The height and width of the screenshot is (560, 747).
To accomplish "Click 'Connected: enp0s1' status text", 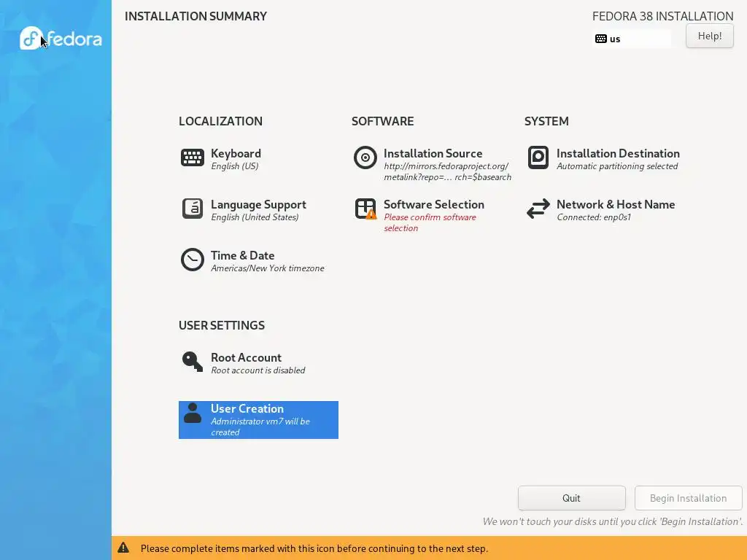I will [594, 217].
